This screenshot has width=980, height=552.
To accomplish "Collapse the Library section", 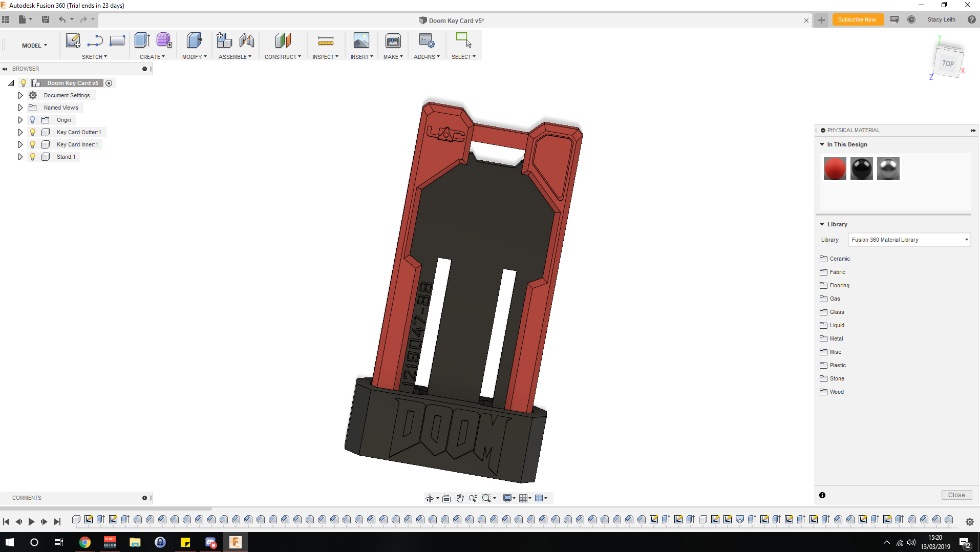I will coord(822,224).
